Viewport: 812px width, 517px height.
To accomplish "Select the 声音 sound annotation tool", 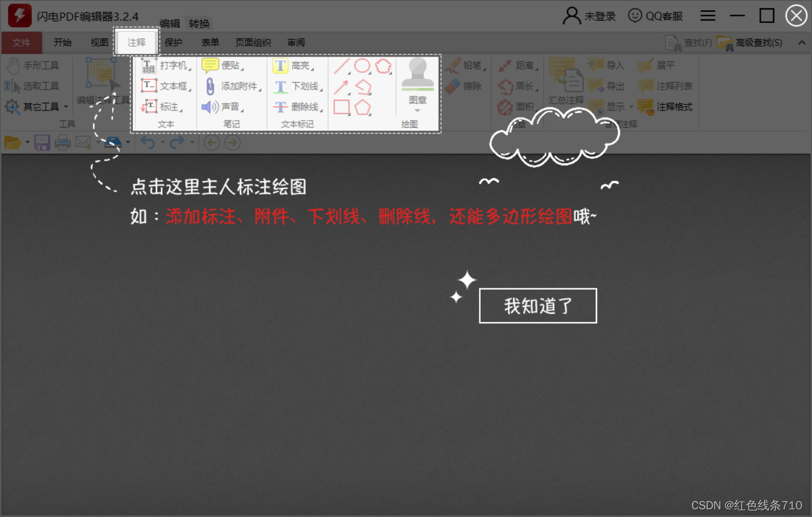I will click(223, 106).
